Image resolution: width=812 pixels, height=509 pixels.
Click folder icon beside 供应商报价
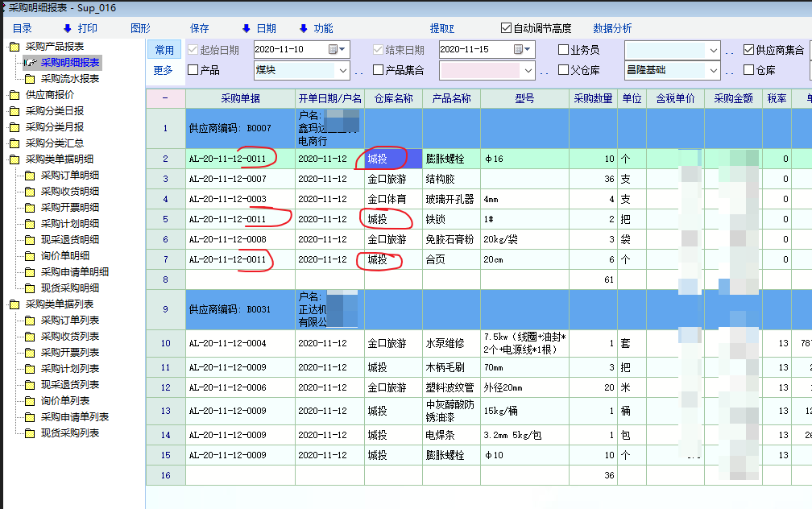pyautogui.click(x=14, y=95)
